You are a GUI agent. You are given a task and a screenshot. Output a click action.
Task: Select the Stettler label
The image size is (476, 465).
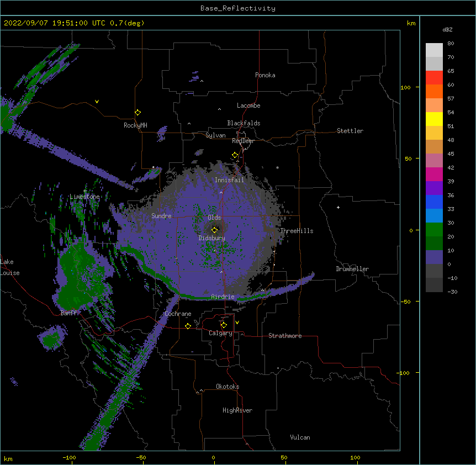point(350,131)
